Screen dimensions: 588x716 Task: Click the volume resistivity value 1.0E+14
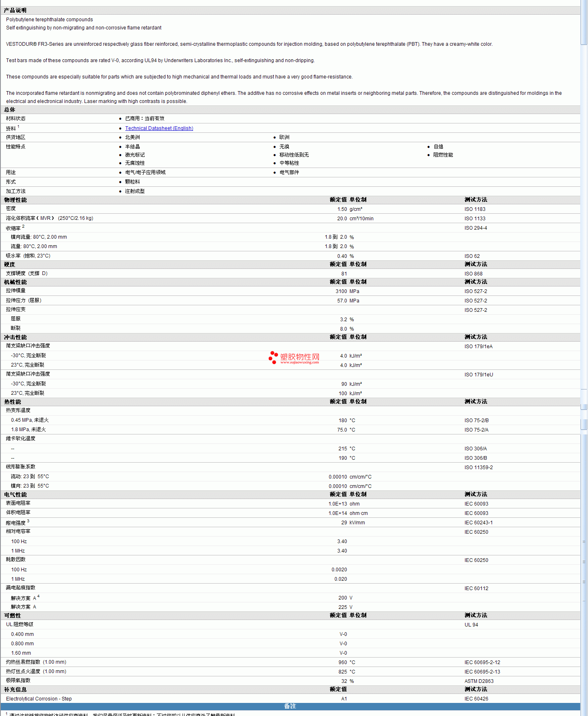338,513
